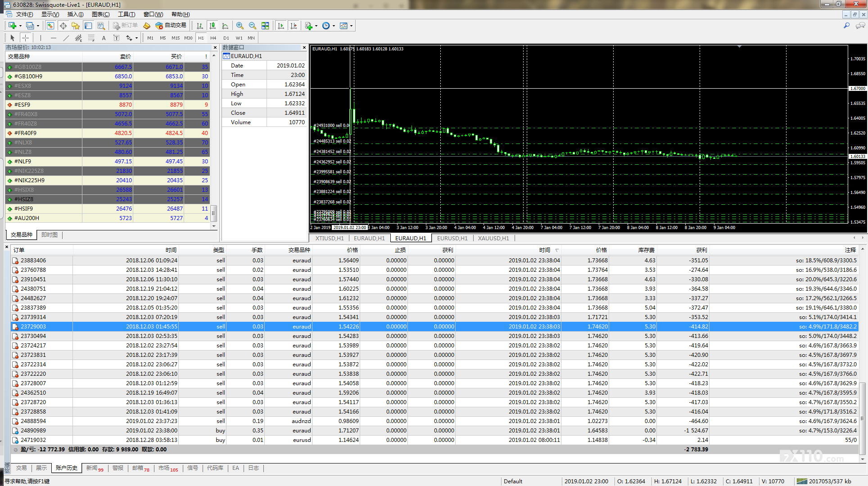
Task: Open the 即时图 tick chart tab
Action: pyautogui.click(x=50, y=234)
